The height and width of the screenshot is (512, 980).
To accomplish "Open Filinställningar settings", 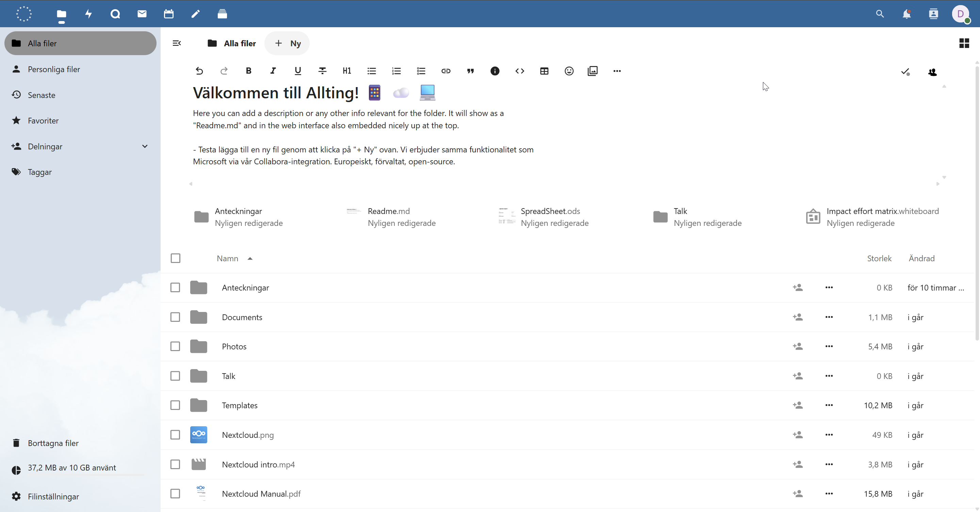I will 53,496.
